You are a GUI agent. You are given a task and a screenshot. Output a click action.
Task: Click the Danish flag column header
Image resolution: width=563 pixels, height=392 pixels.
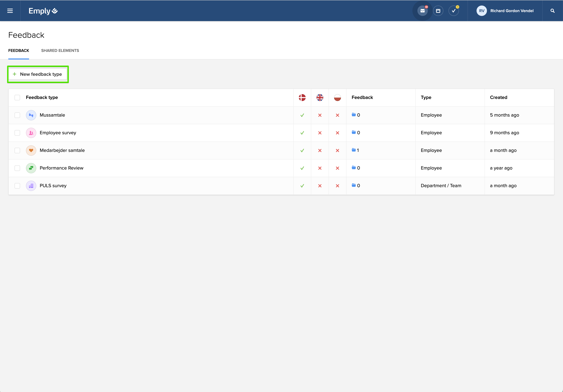(x=302, y=97)
